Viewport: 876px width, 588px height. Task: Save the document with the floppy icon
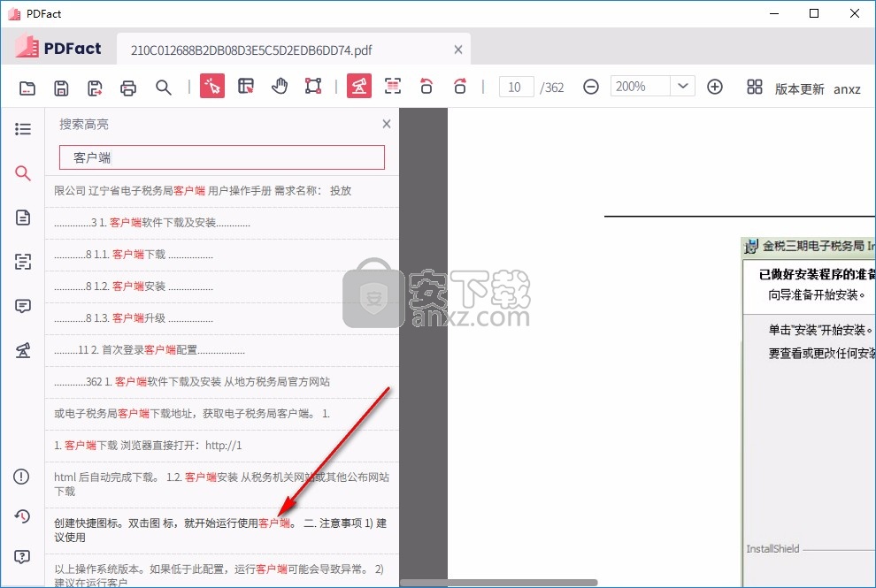(x=61, y=88)
